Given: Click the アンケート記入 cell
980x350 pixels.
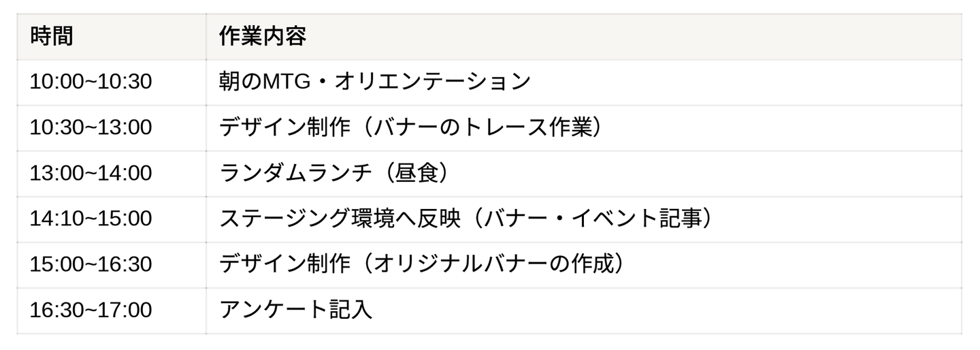Looking at the screenshot, I should point(295,310).
